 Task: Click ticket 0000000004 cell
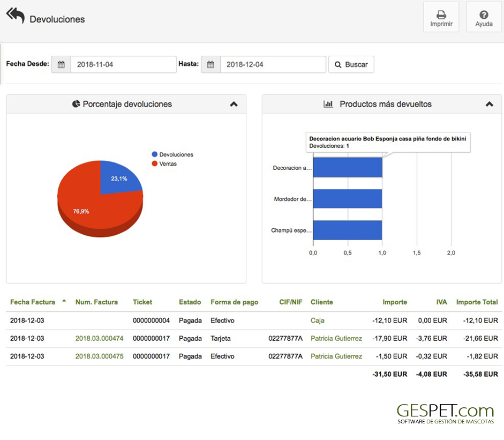point(151,320)
